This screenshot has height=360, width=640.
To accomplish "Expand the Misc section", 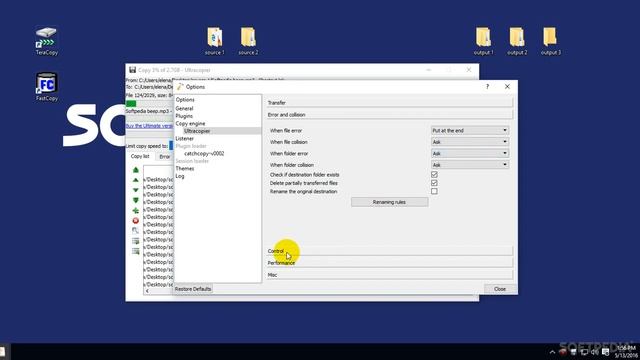I will (389, 275).
